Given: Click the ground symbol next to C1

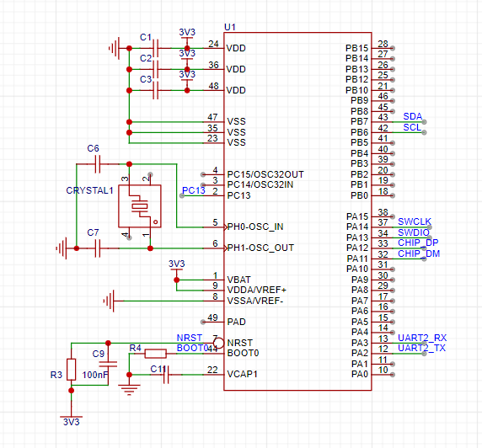Looking at the screenshot, I should [x=115, y=48].
